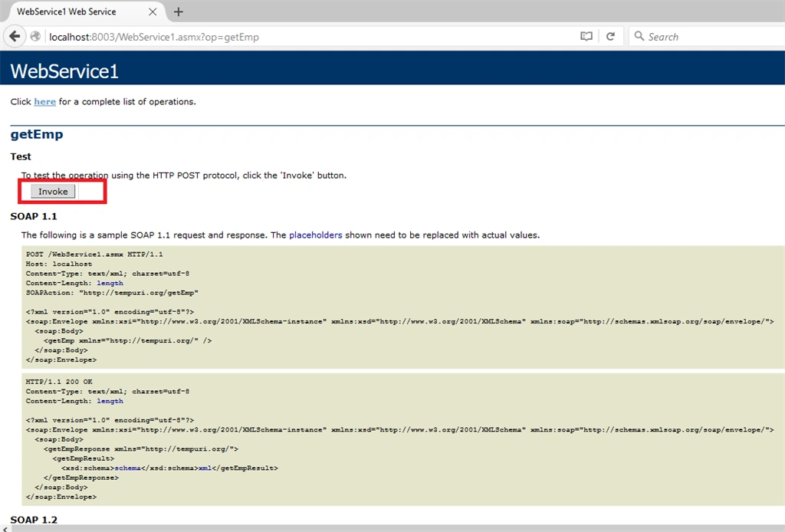Click 'length' placeholder in HTTP response
This screenshot has width=785, height=532.
click(x=110, y=401)
